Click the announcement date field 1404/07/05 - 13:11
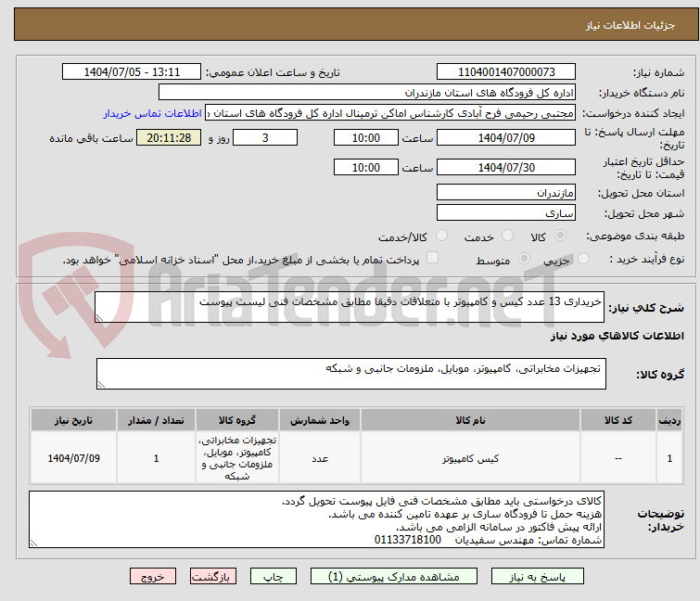The height and width of the screenshot is (601, 700). 132,72
